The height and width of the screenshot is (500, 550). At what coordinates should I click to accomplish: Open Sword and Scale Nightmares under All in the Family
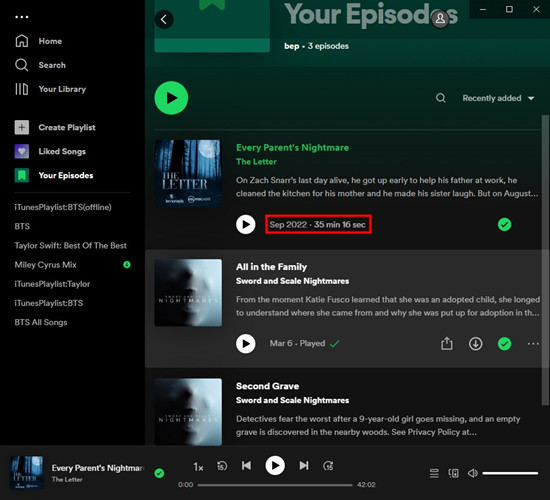(293, 281)
